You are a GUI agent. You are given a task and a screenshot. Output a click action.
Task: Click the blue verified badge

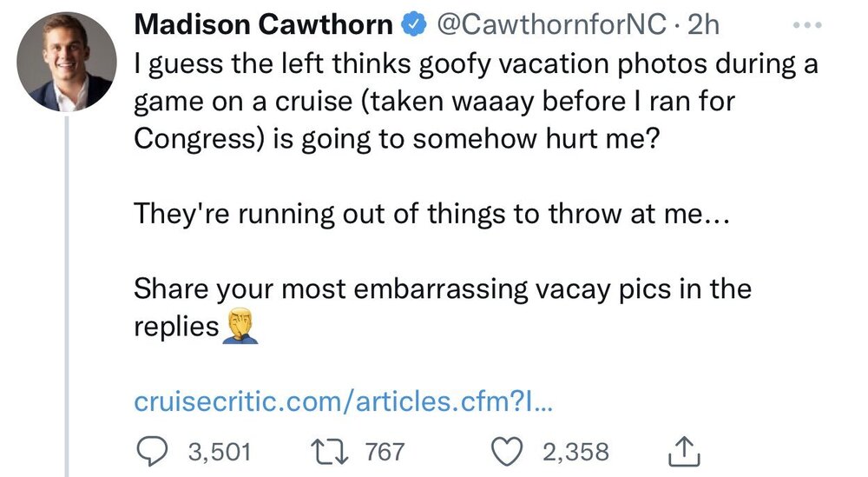click(x=416, y=26)
